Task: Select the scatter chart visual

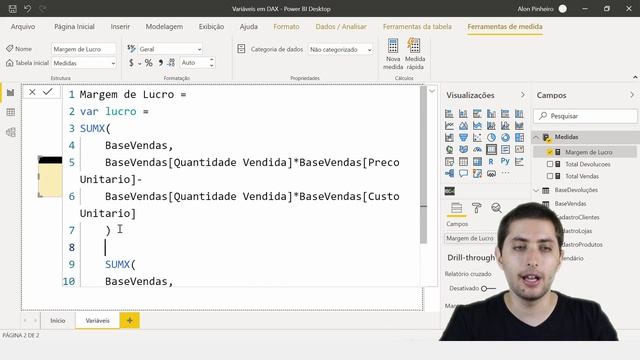Action: (x=477, y=138)
